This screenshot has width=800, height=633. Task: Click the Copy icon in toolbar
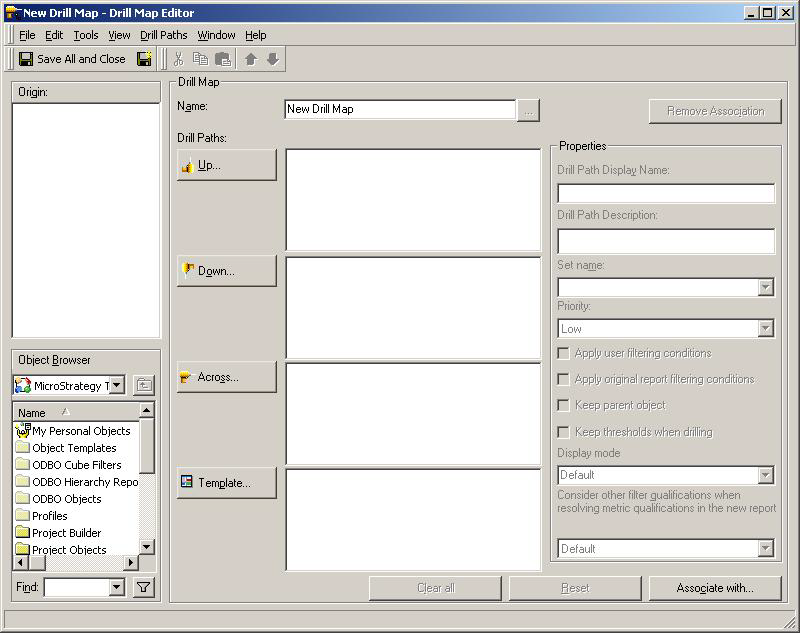200,59
